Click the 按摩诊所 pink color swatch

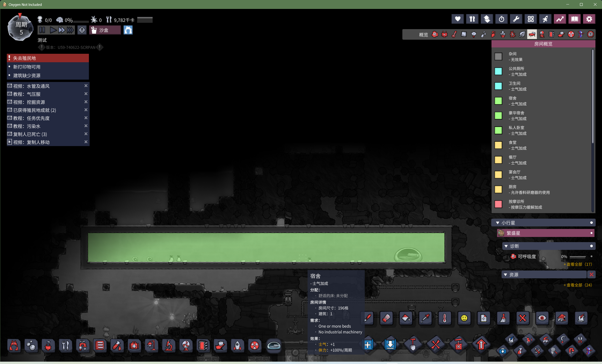(498, 204)
